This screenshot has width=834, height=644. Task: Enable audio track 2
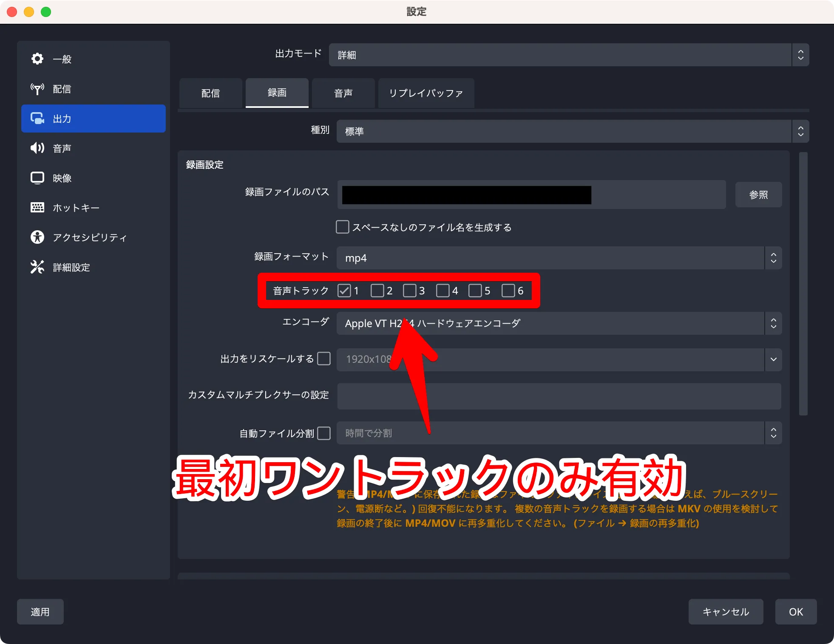[x=377, y=291]
